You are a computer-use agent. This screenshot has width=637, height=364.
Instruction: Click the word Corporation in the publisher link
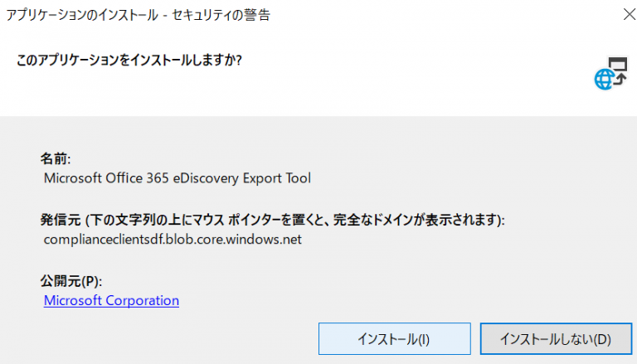click(x=143, y=300)
